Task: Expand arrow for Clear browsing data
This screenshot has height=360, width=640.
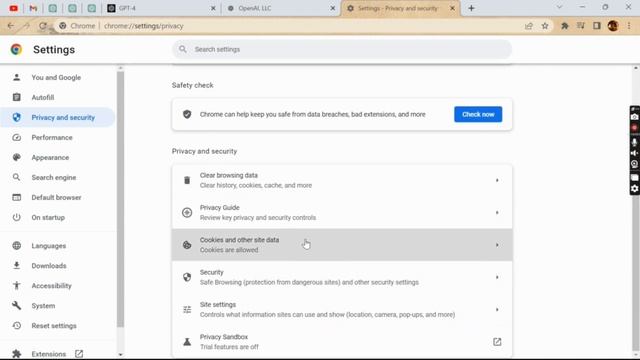Action: (x=497, y=180)
